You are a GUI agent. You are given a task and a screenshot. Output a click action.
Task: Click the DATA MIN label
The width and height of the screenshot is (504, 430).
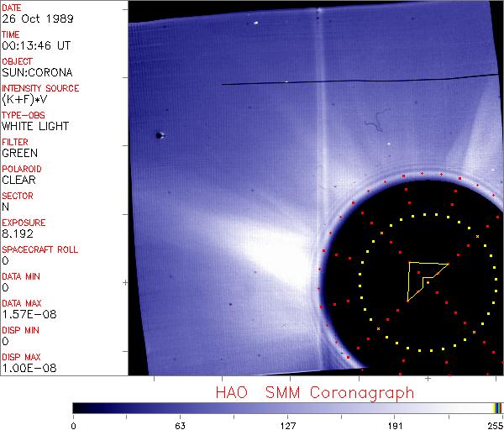(x=21, y=276)
